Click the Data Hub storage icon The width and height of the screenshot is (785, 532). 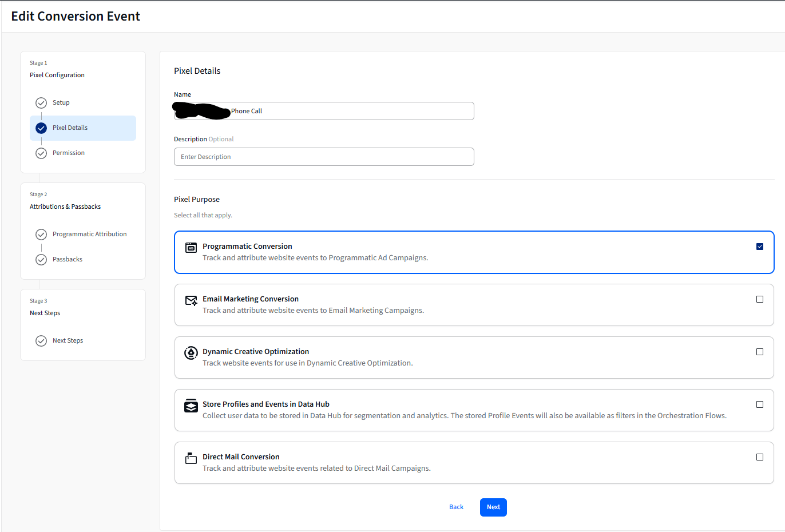pyautogui.click(x=191, y=406)
